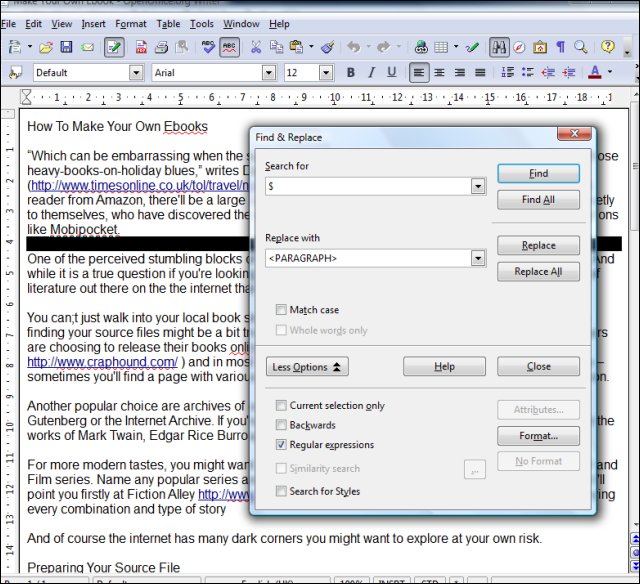Open Page Preview icon
Image resolution: width=640 pixels, height=584 pixels.
(x=182, y=48)
